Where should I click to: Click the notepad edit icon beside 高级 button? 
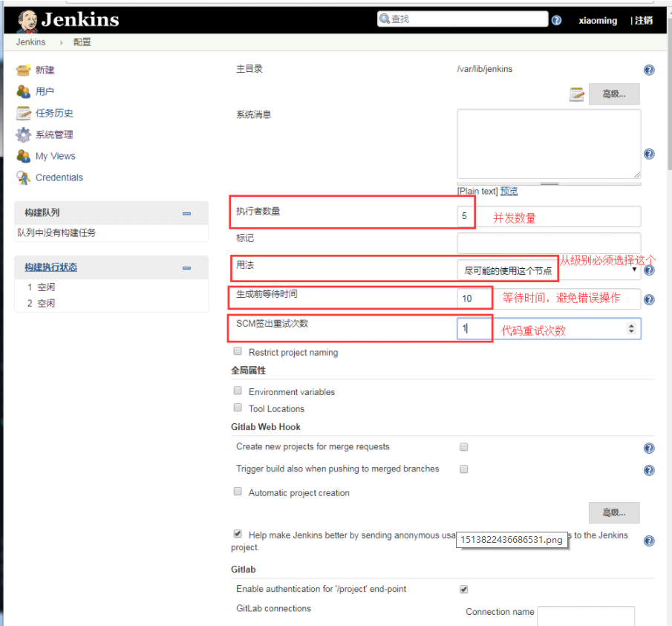pyautogui.click(x=576, y=94)
